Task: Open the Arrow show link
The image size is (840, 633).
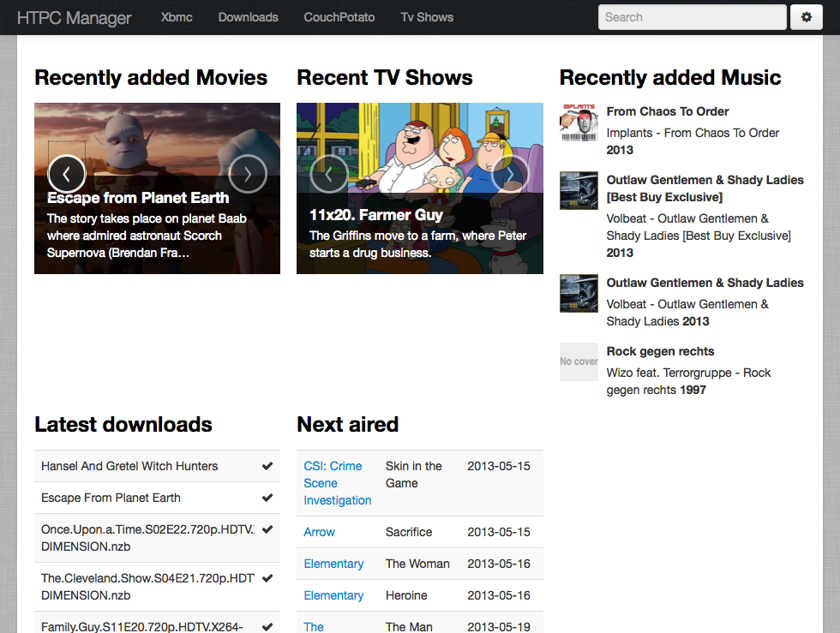Action: click(319, 532)
